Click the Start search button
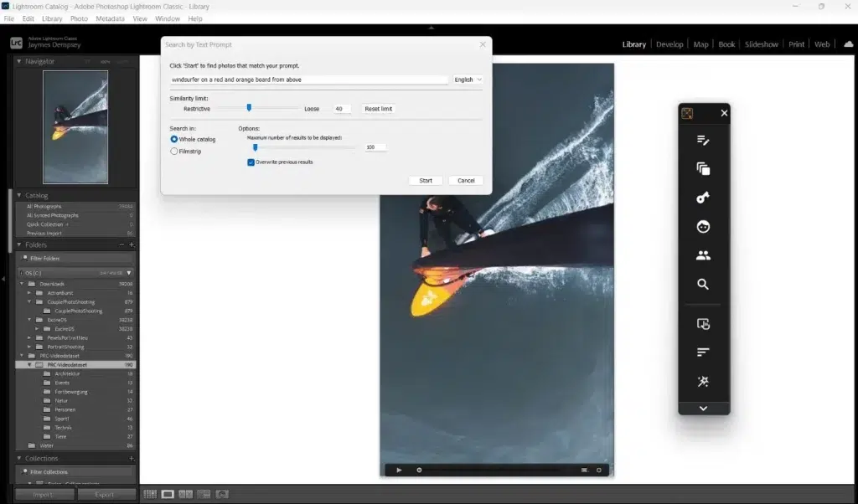 pos(425,180)
